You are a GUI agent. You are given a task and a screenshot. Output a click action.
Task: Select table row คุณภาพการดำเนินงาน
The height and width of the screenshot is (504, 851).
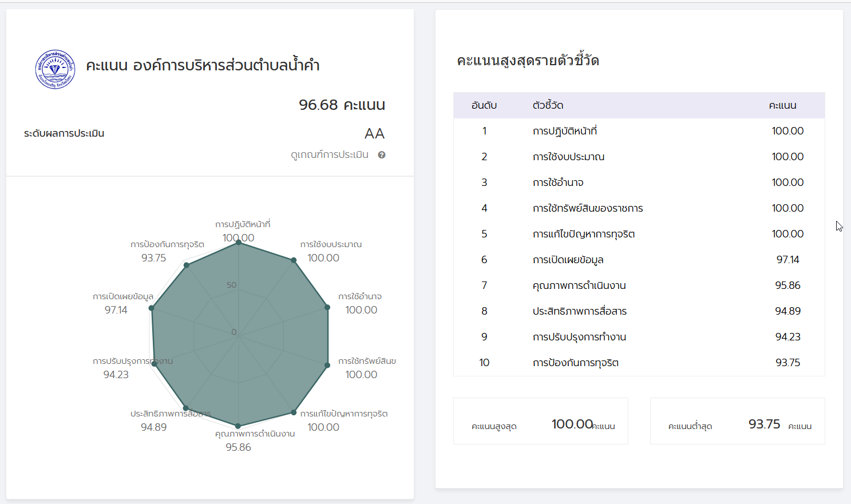[639, 285]
